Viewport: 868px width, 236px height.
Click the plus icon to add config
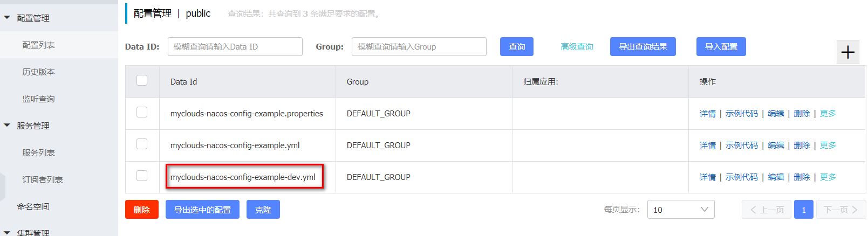coord(848,52)
